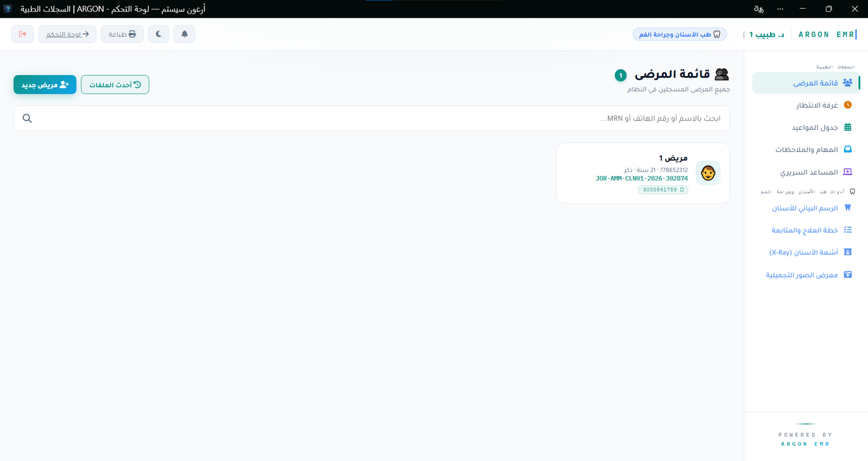Click the tooth icon for dental chart
This screenshot has height=461, width=868.
[848, 207]
